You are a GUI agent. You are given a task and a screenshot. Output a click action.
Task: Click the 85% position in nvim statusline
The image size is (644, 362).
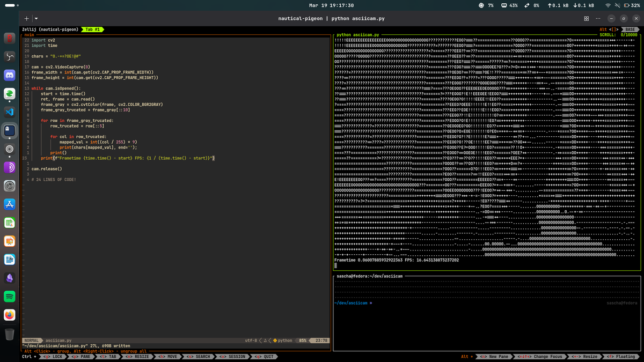[303, 341]
